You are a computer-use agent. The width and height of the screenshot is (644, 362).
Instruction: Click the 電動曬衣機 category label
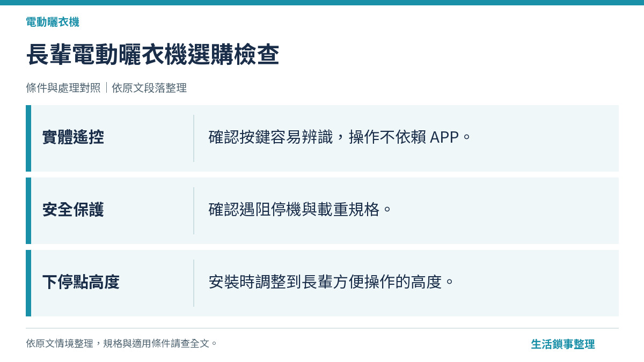coord(53,22)
